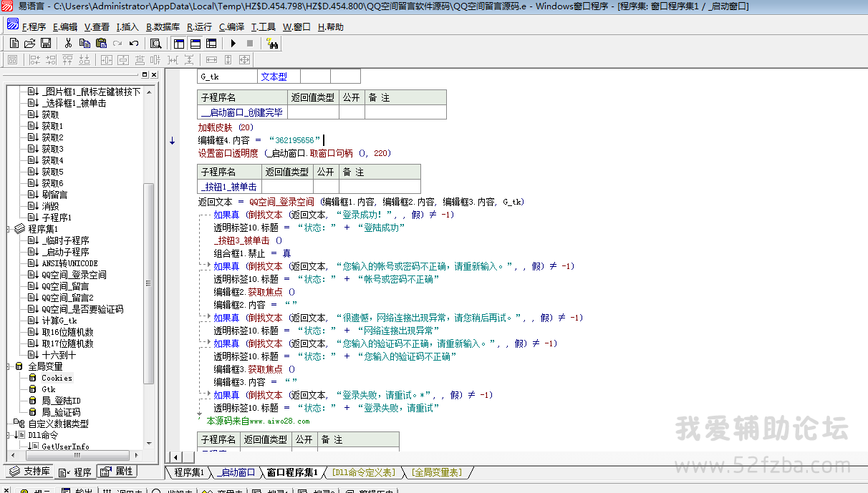868x493 pixels.
Task: Switch to the 属性 panel tab
Action: tap(117, 472)
